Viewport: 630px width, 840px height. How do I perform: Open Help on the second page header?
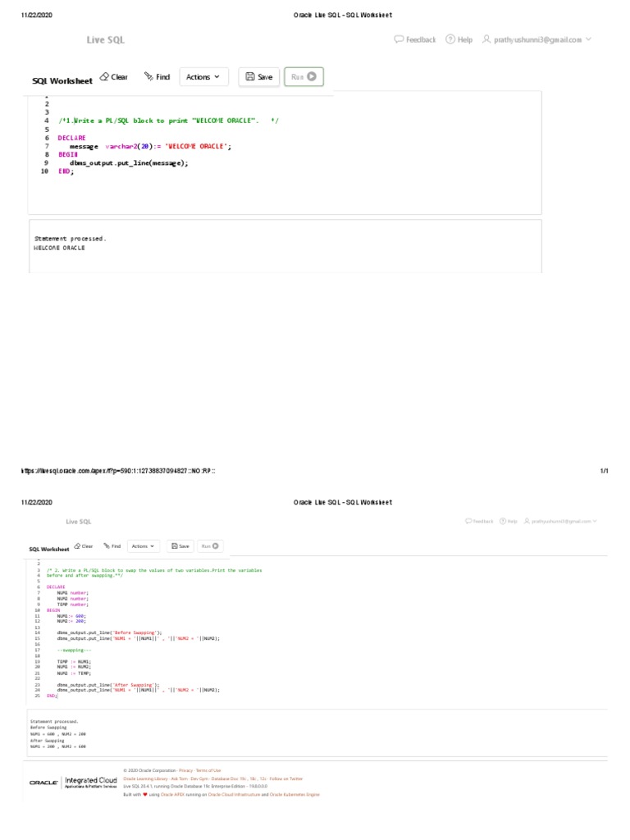point(509,521)
